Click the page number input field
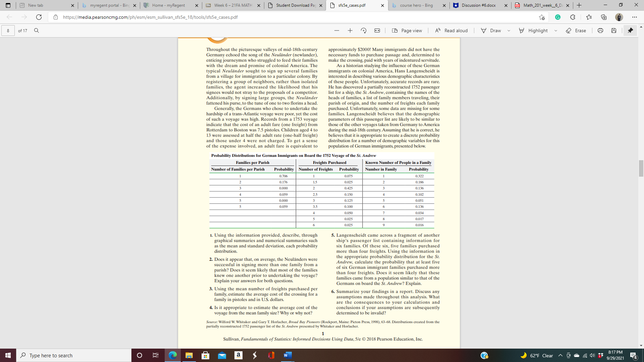The height and width of the screenshot is (362, 644). (x=8, y=31)
